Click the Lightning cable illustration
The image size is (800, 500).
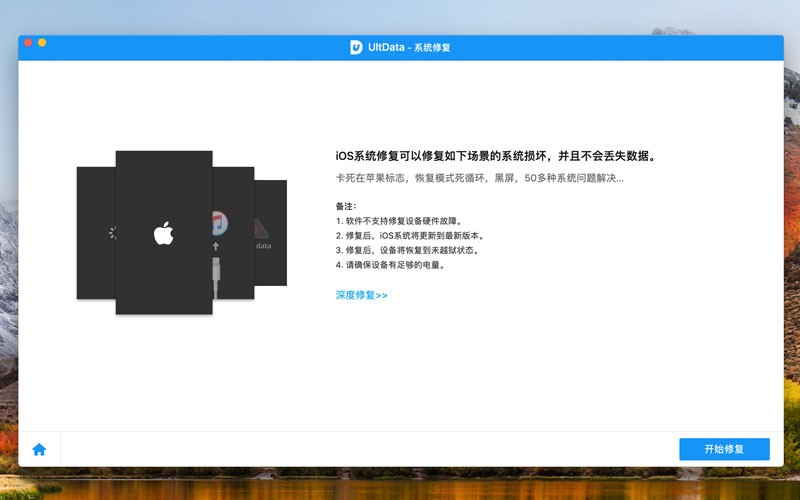[x=216, y=276]
